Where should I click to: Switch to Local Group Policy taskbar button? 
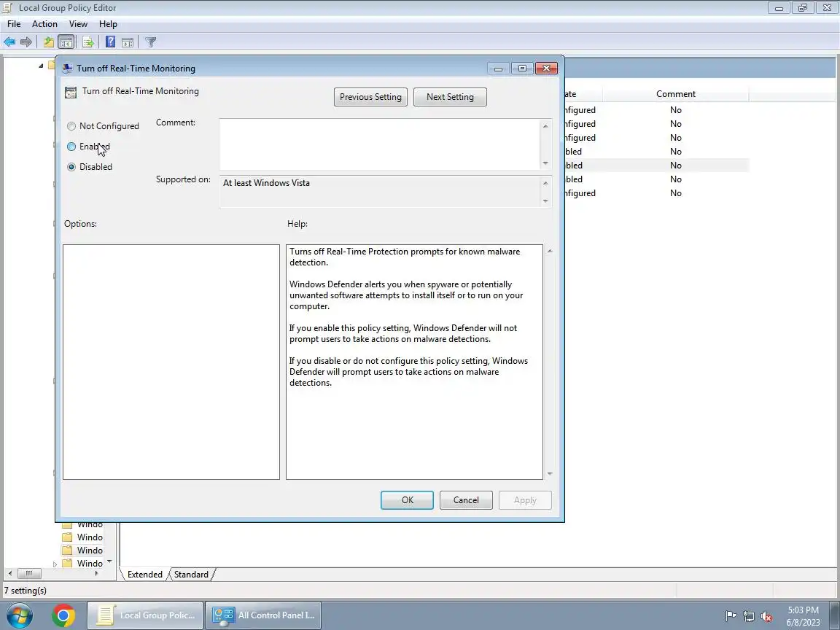point(145,615)
